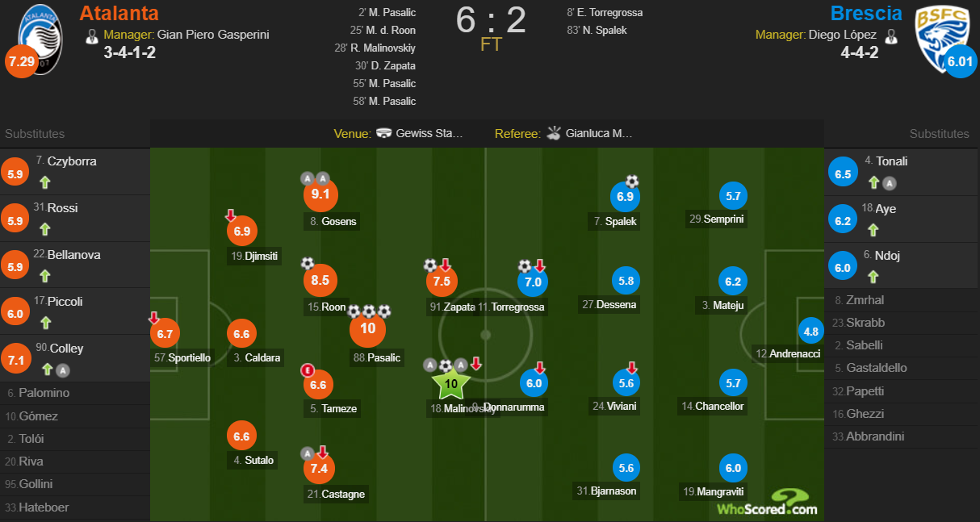Click the whistle icon beside Referee
Image resolution: width=980 pixels, height=522 pixels.
point(554,134)
